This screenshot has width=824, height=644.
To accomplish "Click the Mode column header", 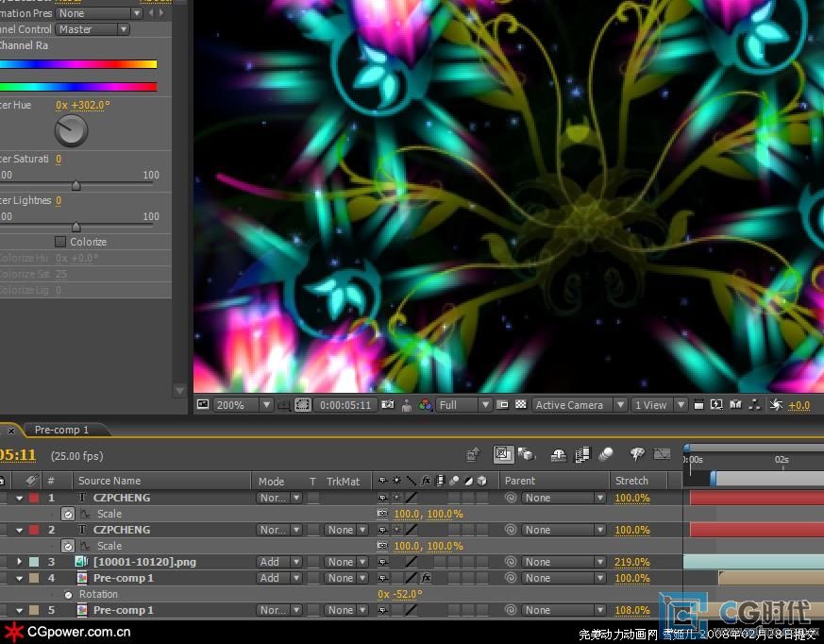I will 271,481.
